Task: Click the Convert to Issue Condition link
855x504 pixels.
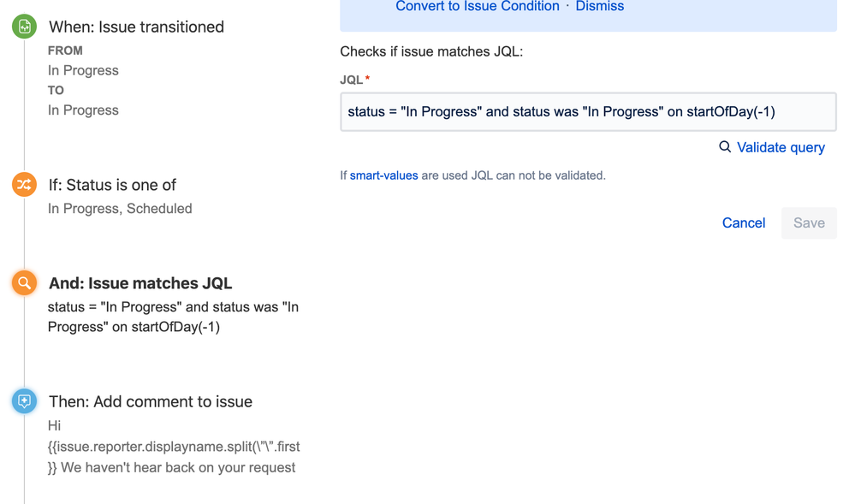Action: 477,7
